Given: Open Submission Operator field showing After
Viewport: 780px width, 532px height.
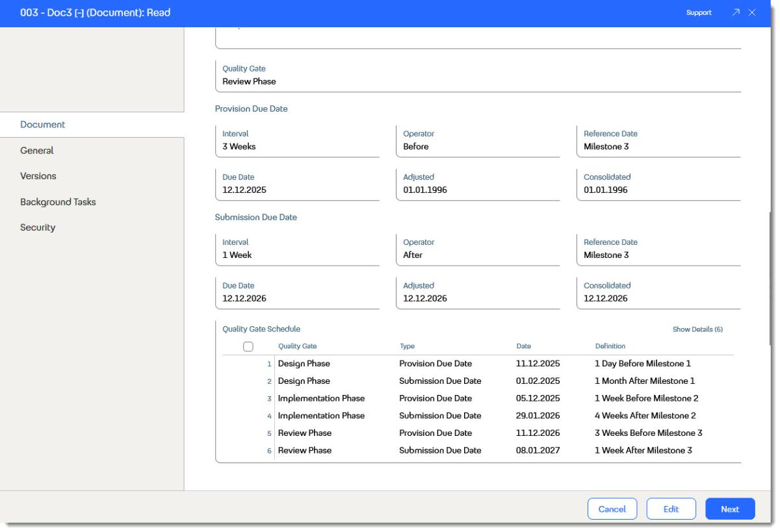Looking at the screenshot, I should click(478, 249).
